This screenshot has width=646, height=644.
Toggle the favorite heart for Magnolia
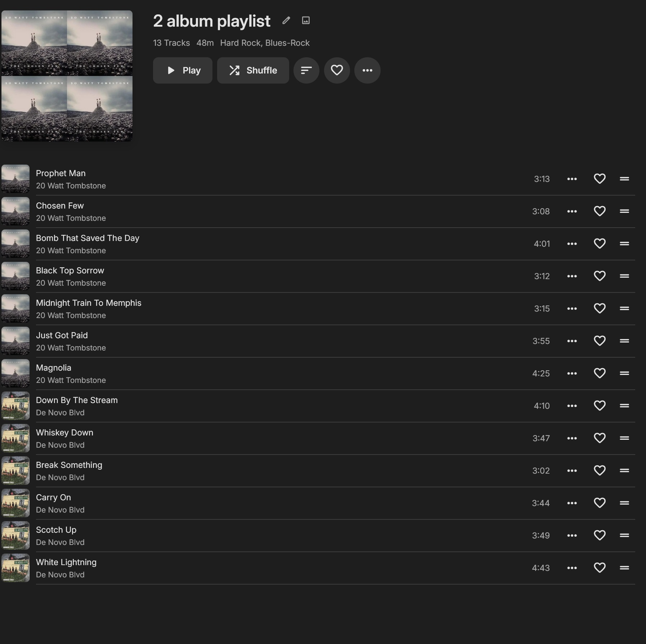point(600,373)
